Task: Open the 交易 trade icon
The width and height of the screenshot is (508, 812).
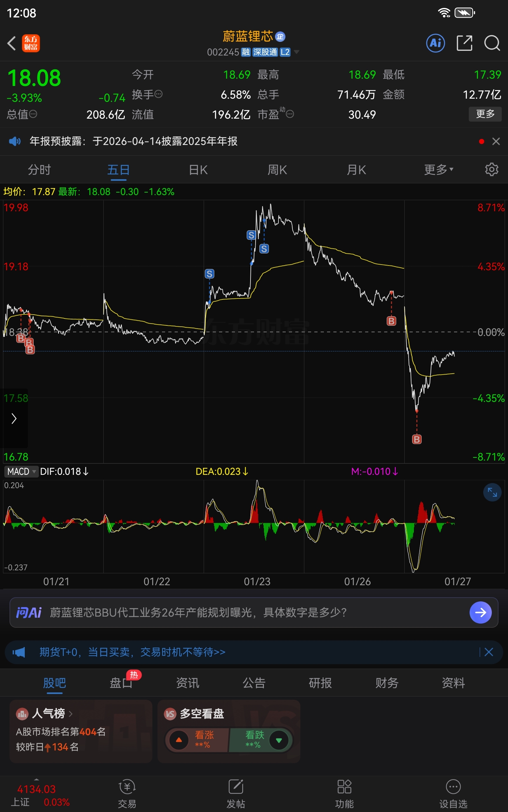Action: coord(127,794)
